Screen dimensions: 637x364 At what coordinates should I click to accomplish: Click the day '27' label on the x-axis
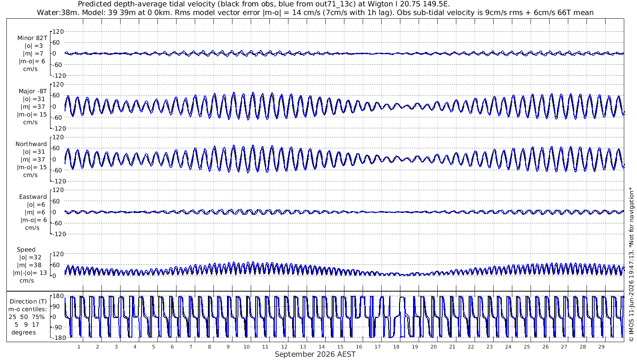point(564,347)
